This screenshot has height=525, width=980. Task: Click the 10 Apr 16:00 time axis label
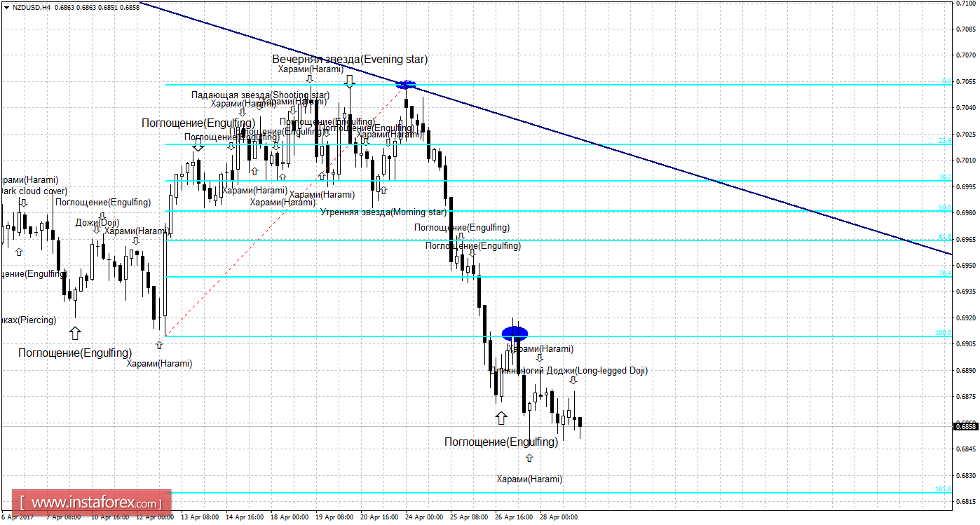click(109, 517)
